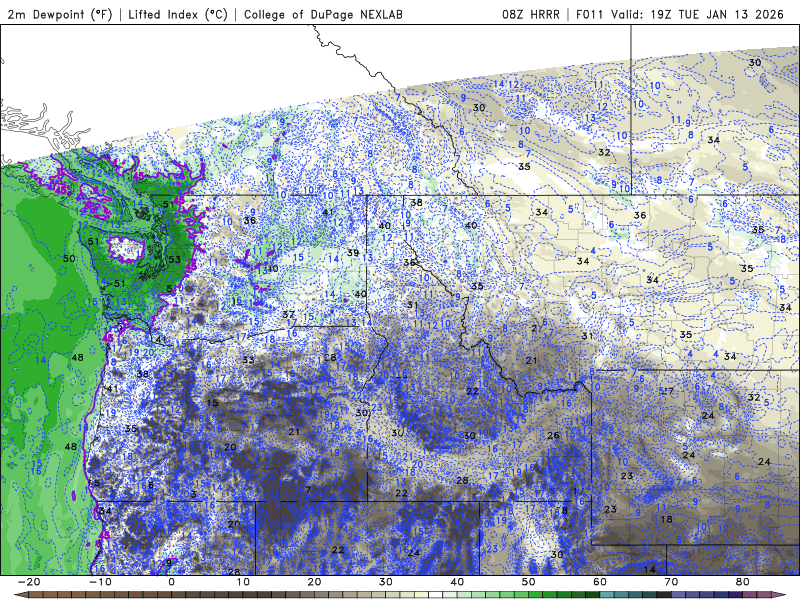Click the '40' color scale label

click(457, 582)
